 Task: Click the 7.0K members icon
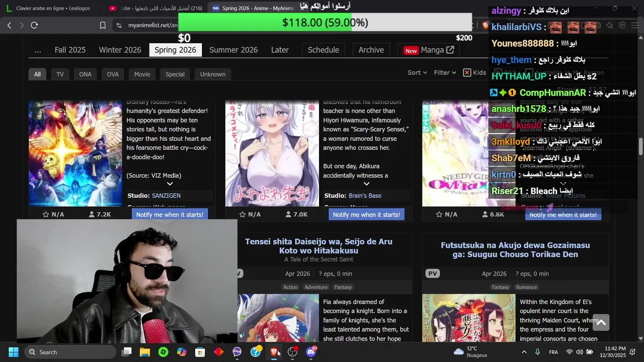point(288,214)
